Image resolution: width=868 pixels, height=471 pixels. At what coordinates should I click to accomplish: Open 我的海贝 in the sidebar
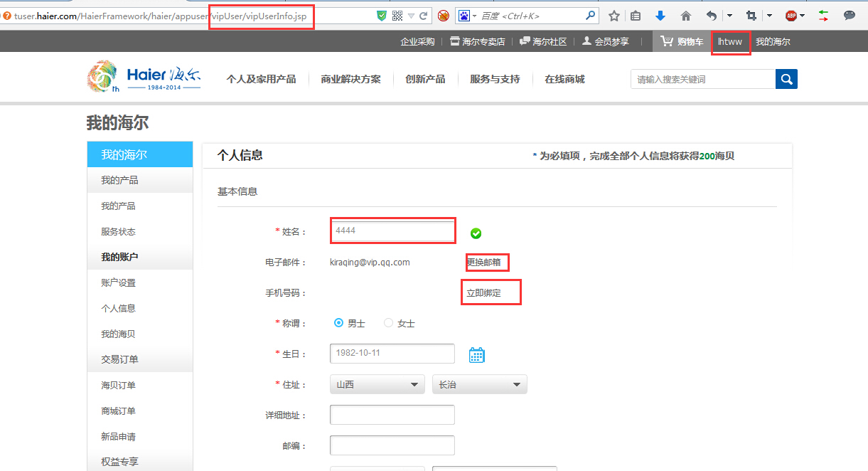(118, 334)
